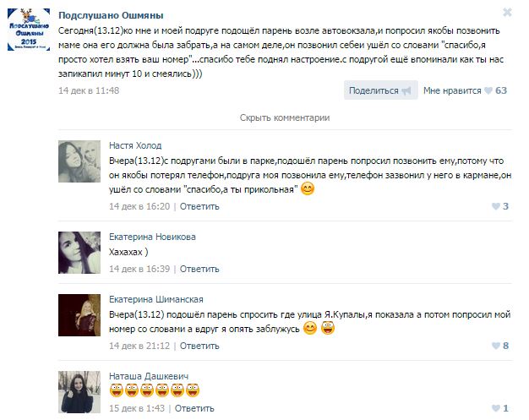The height and width of the screenshot is (420, 529).
Task: Reply to Настя Холод's comment
Action: click(x=199, y=206)
